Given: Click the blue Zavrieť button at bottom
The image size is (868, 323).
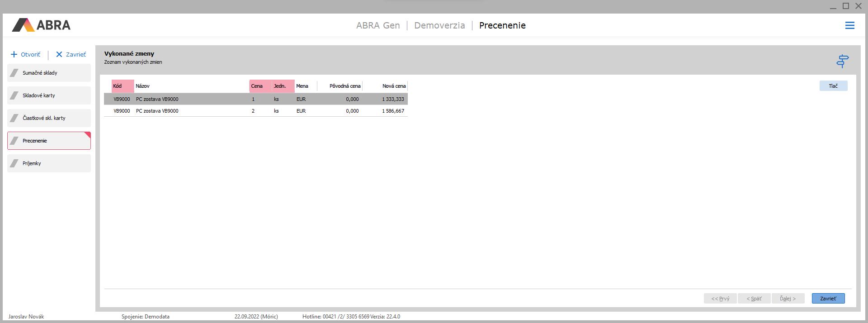Looking at the screenshot, I should [828, 299].
